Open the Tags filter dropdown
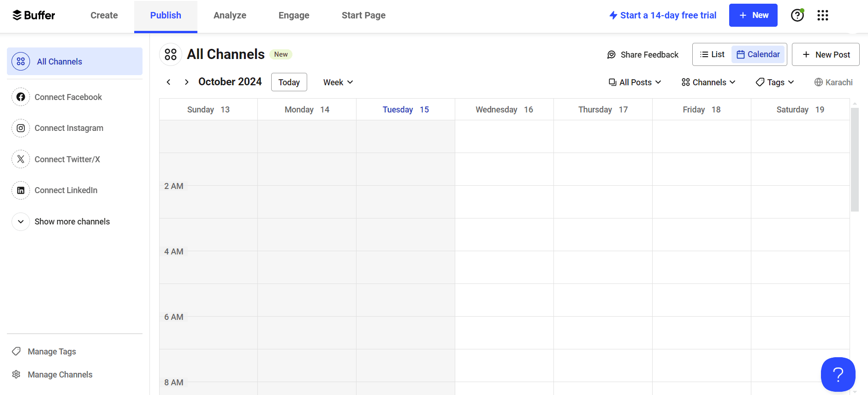Screen dimensions: 868x395 tap(775, 82)
